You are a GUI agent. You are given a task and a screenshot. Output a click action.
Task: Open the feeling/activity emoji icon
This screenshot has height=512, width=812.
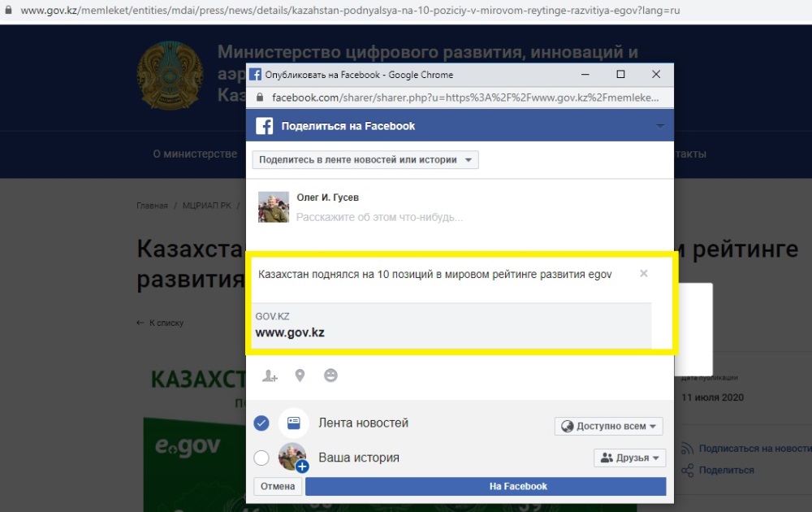tap(330, 375)
